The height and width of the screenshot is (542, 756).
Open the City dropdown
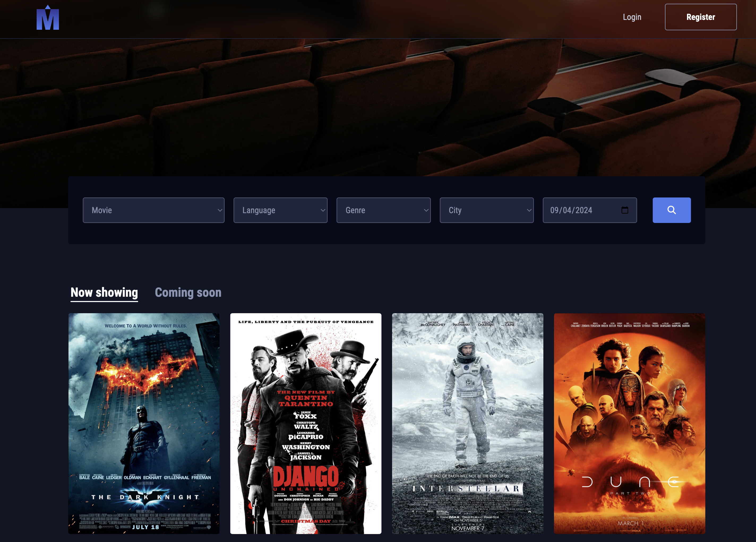487,210
